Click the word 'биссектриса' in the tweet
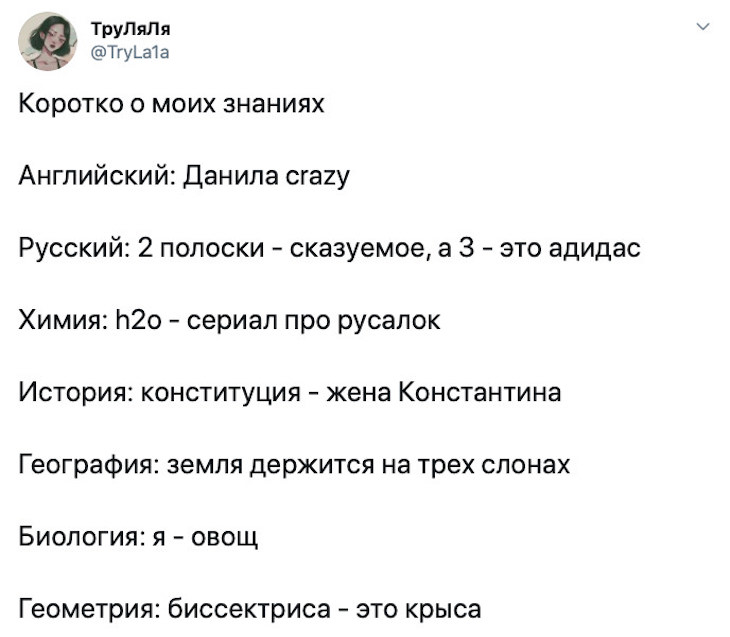This screenshot has height=637, width=730. tap(249, 609)
